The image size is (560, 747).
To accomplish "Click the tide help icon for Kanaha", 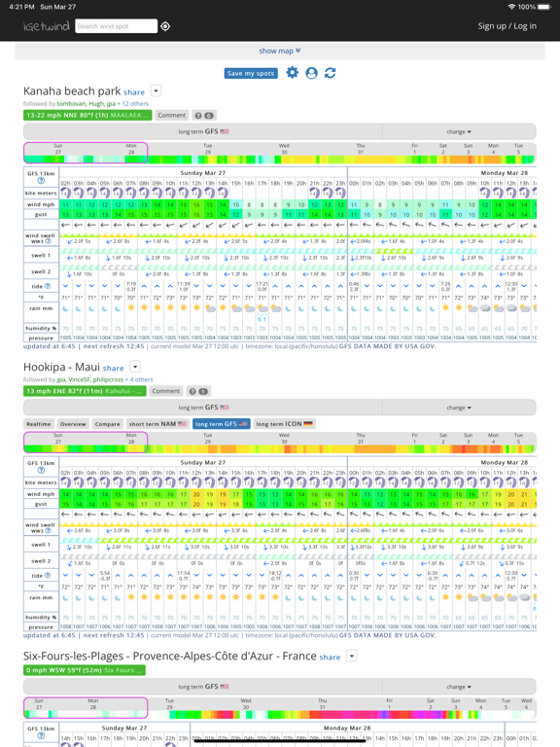I will (48, 286).
